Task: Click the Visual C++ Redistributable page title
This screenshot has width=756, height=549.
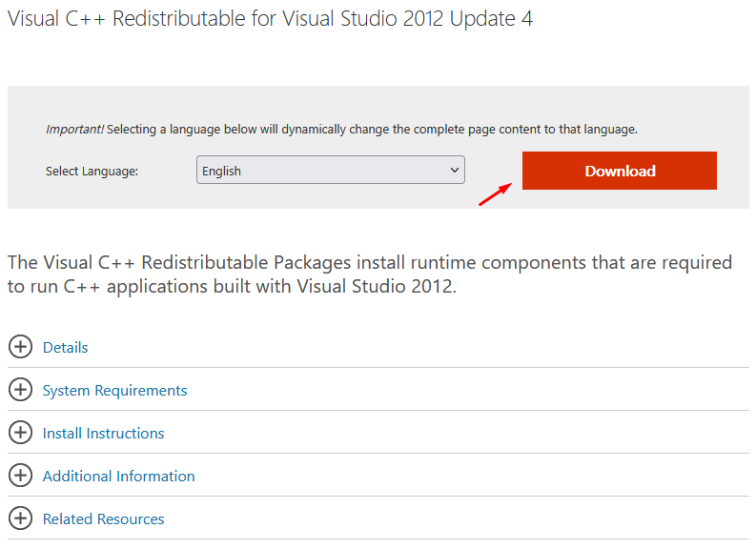Action: pos(270,20)
